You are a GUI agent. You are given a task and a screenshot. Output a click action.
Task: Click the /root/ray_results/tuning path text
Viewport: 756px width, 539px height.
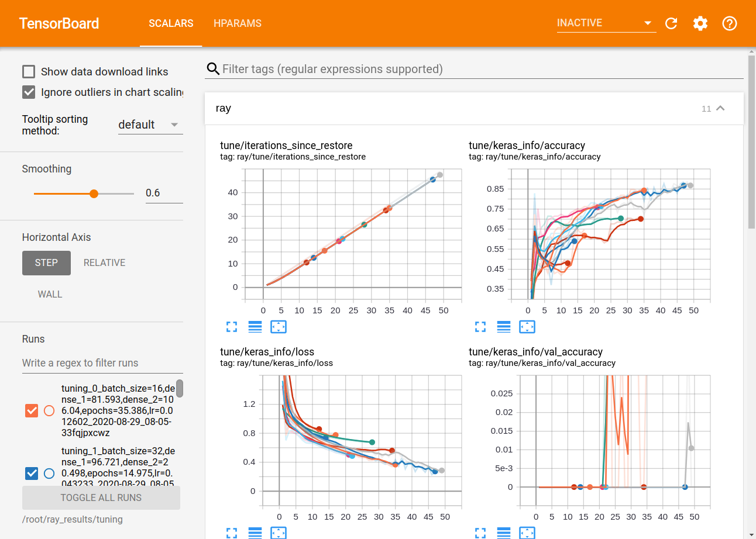(73, 519)
